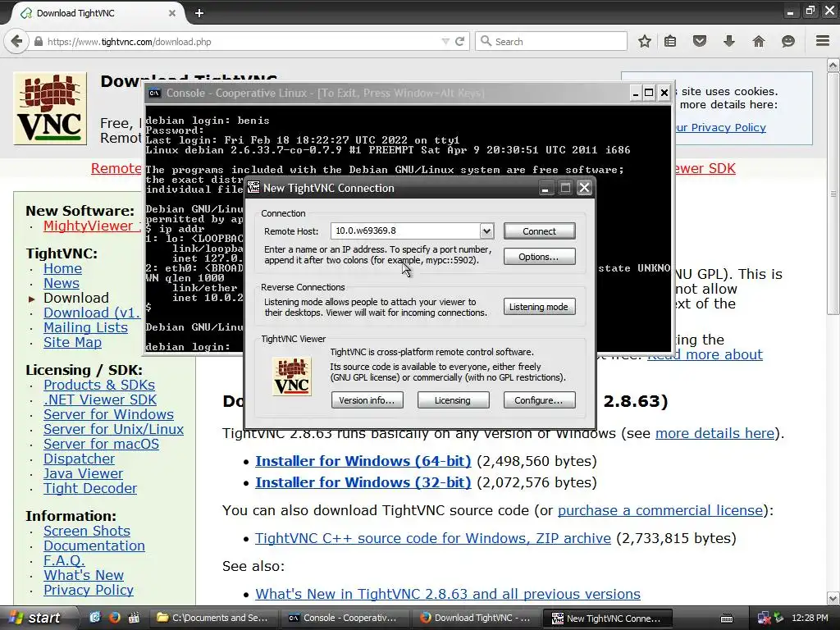
Task: Click the Listening mode button
Action: (x=540, y=307)
